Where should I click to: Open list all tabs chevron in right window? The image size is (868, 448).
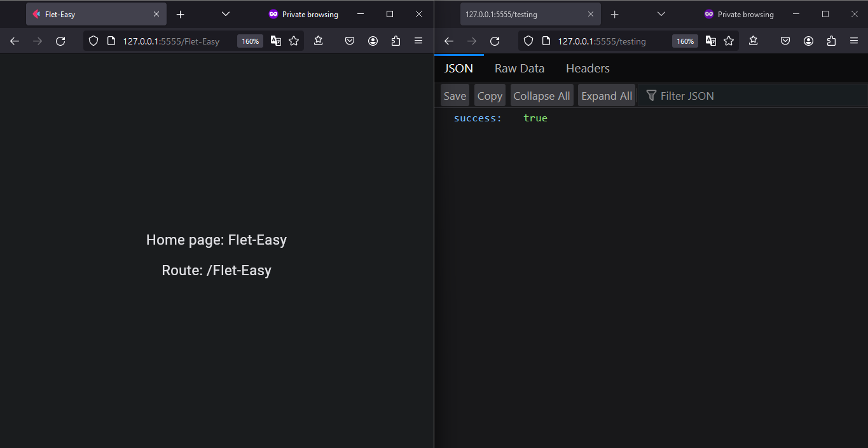(x=661, y=14)
